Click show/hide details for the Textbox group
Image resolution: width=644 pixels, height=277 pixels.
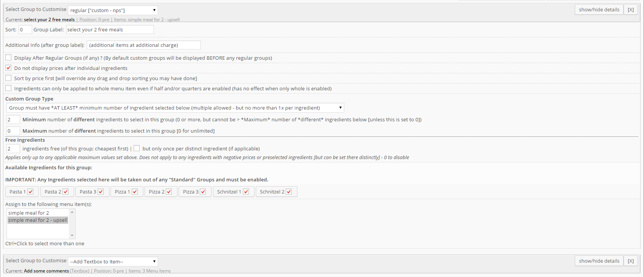599,261
